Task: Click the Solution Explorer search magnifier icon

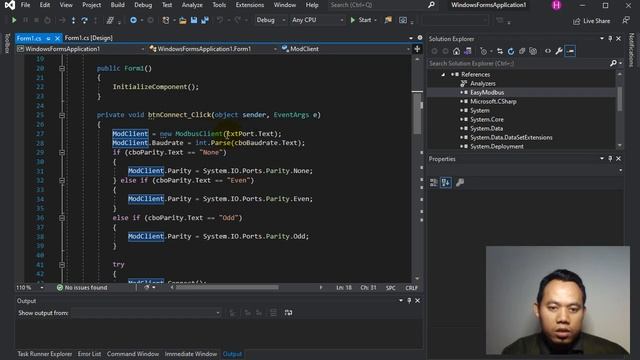Action: 613,63
